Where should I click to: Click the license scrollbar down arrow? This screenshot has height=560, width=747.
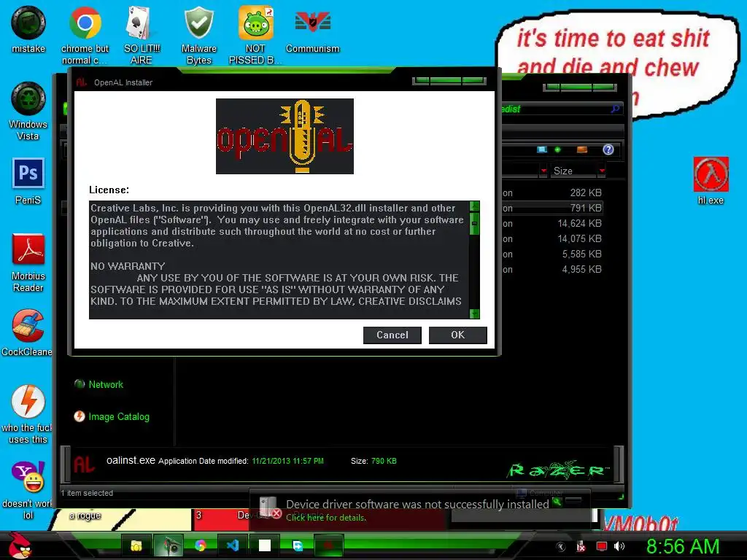[x=474, y=314]
